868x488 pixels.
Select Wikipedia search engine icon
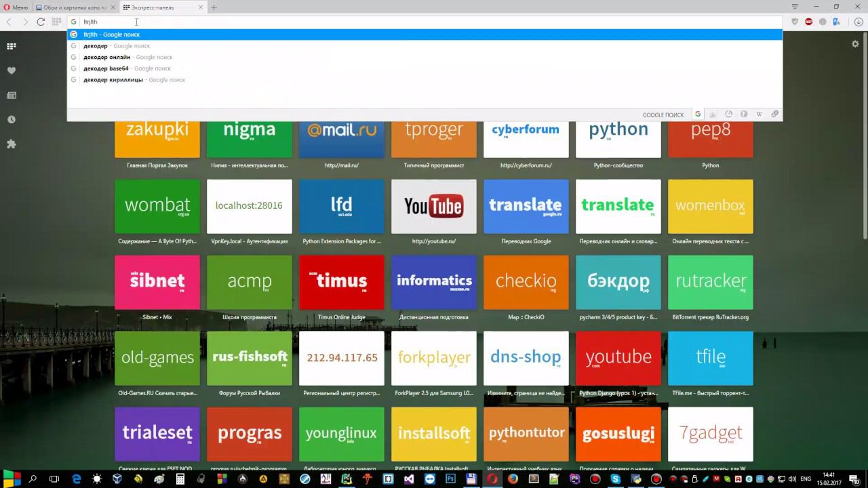pos(759,114)
